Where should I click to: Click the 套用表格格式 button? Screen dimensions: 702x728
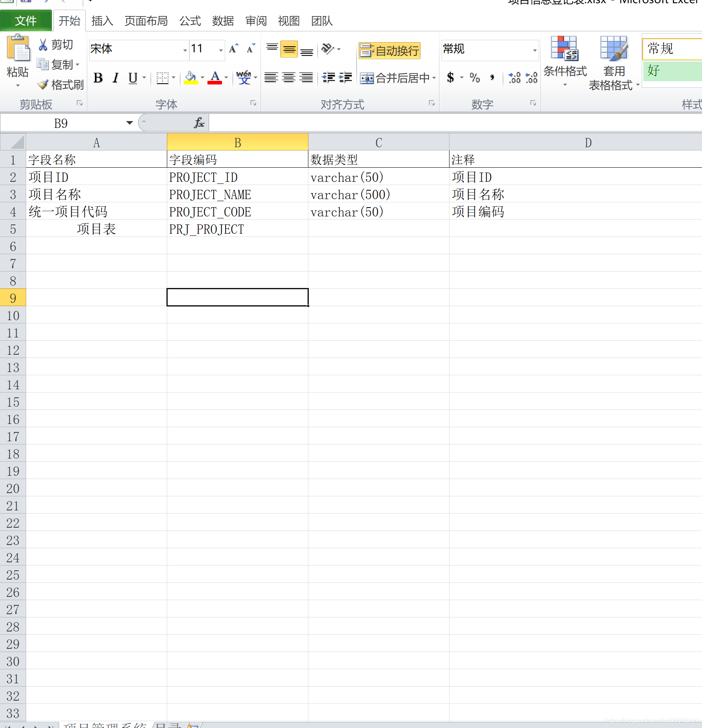(613, 60)
